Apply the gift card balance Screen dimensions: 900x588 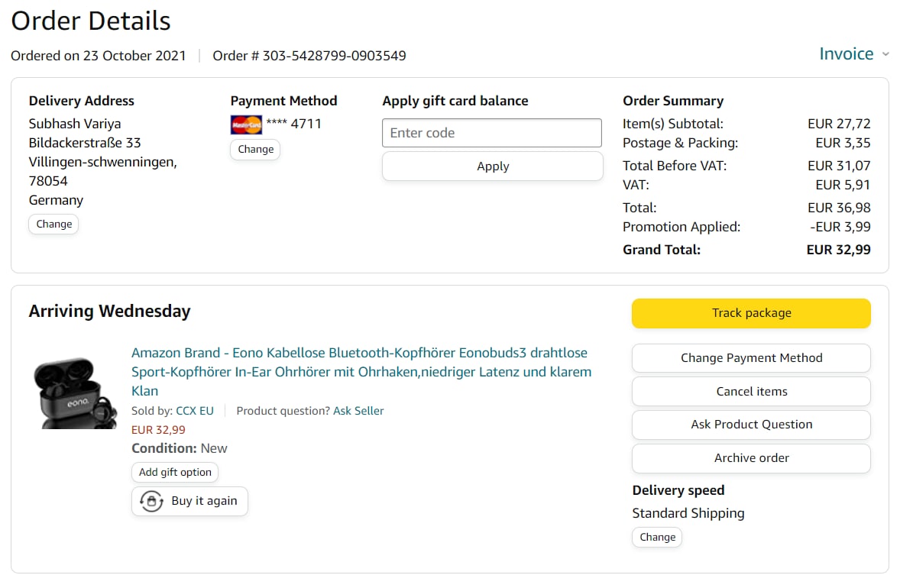[x=492, y=166]
